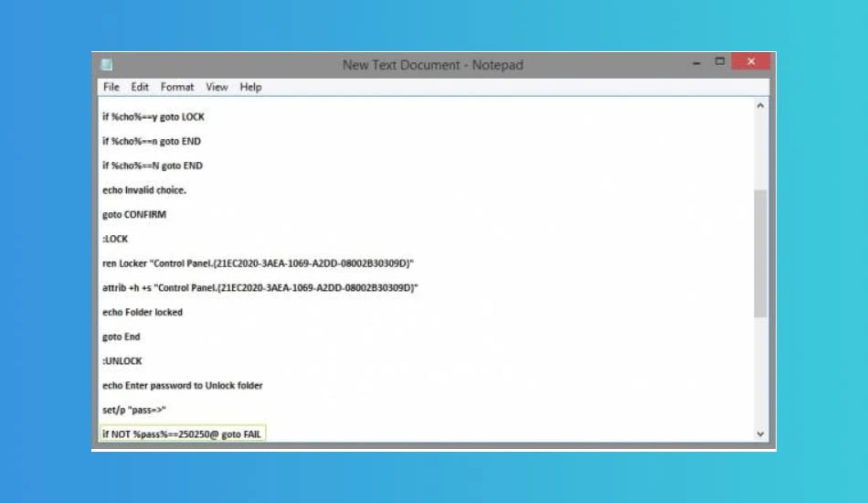This screenshot has height=503, width=868.
Task: Minimize the Notepad window
Action: (696, 63)
